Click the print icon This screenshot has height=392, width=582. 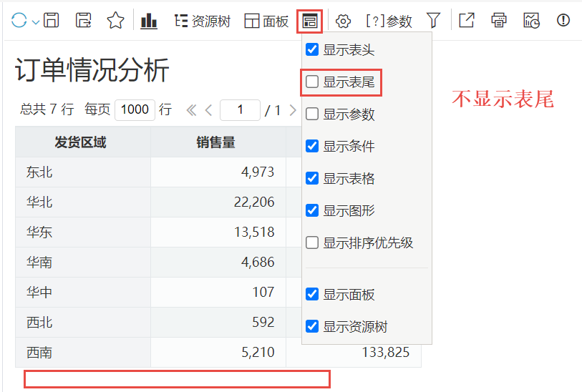point(499,20)
